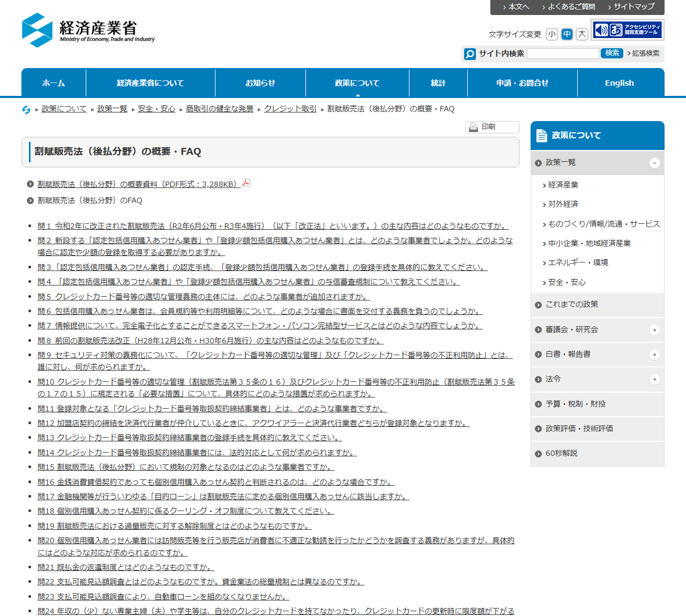
Task: Open FAQ question 問18 on cooling-off
Action: pyautogui.click(x=185, y=511)
